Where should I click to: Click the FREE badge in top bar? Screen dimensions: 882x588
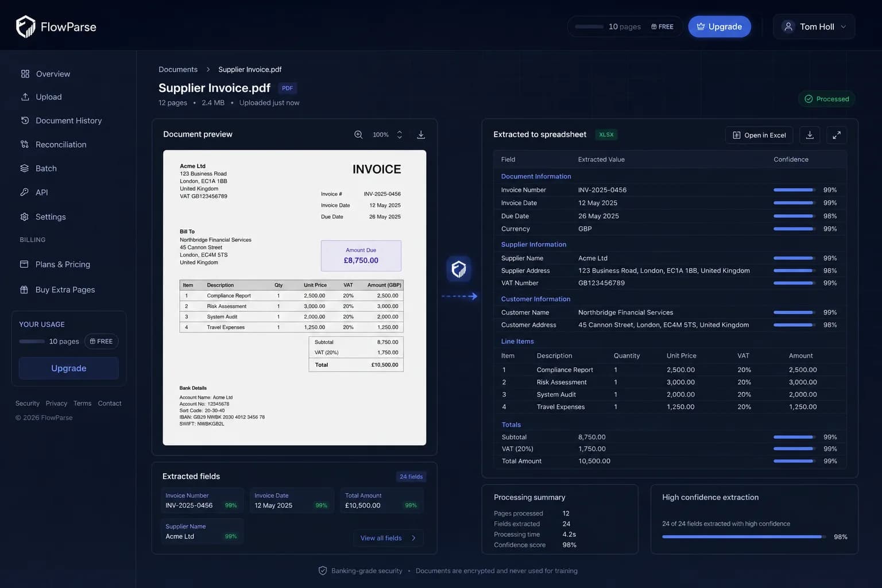[662, 26]
